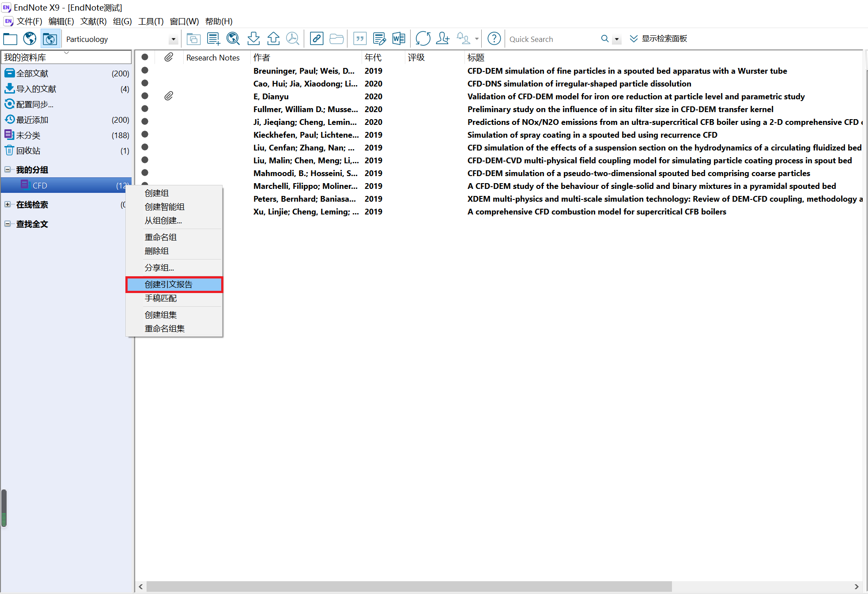Expand the 在线检索 group set
Image resolution: width=868 pixels, height=594 pixels.
(x=8, y=204)
